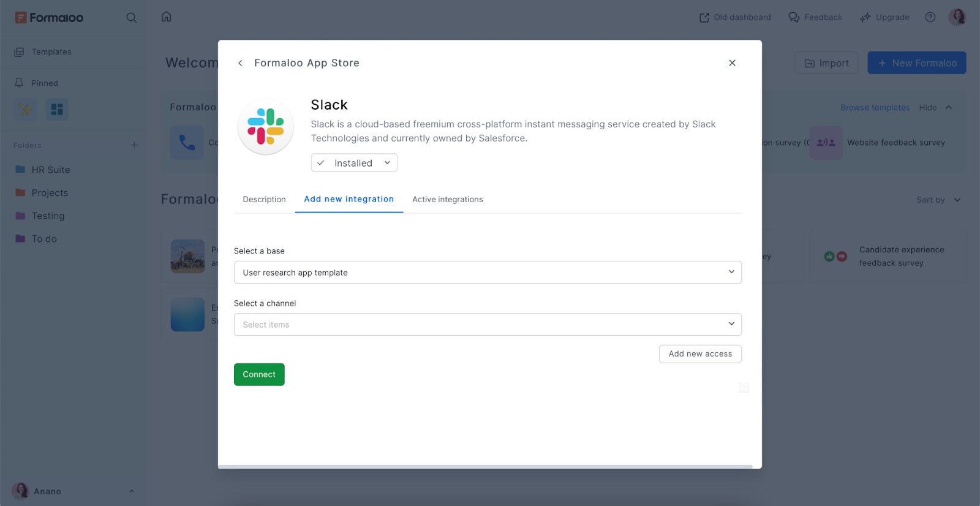Screen dimensions: 980x506
Task: Open the Old dashboard link
Action: point(735,17)
